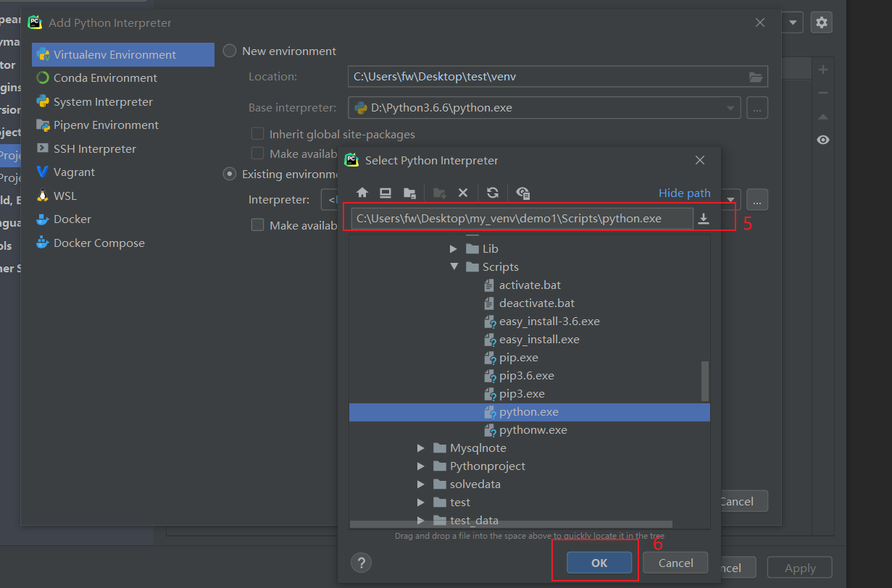Open Base interpreter dropdown
Screen dimensions: 892x588
click(x=730, y=108)
